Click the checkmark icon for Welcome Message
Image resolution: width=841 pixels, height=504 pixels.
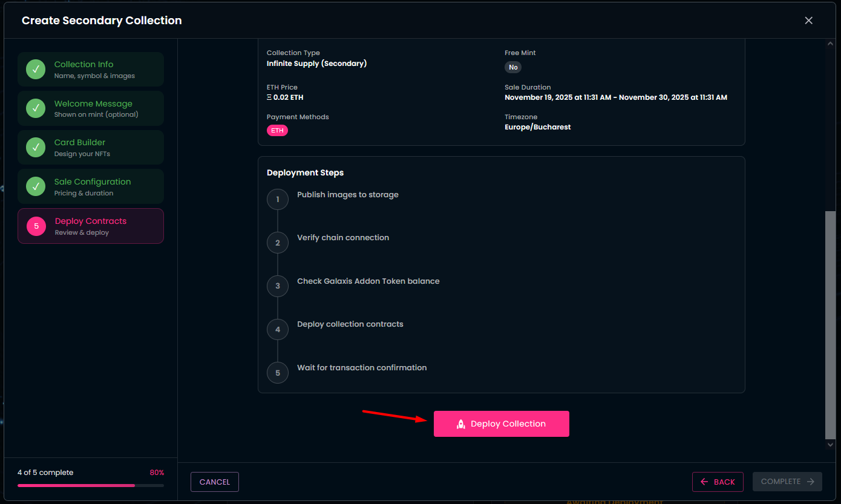click(x=36, y=109)
